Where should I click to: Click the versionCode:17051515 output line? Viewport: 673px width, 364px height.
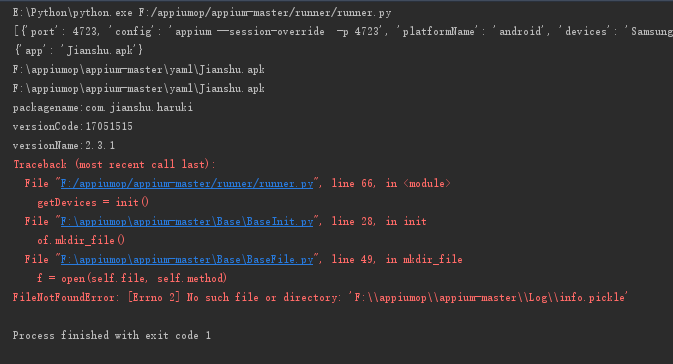(73, 127)
